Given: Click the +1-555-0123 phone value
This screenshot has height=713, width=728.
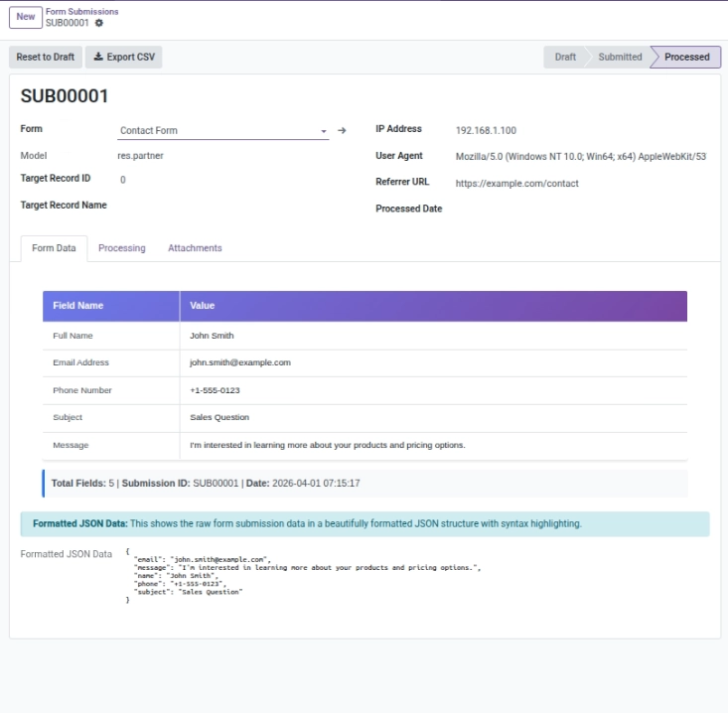Looking at the screenshot, I should coord(434,390).
